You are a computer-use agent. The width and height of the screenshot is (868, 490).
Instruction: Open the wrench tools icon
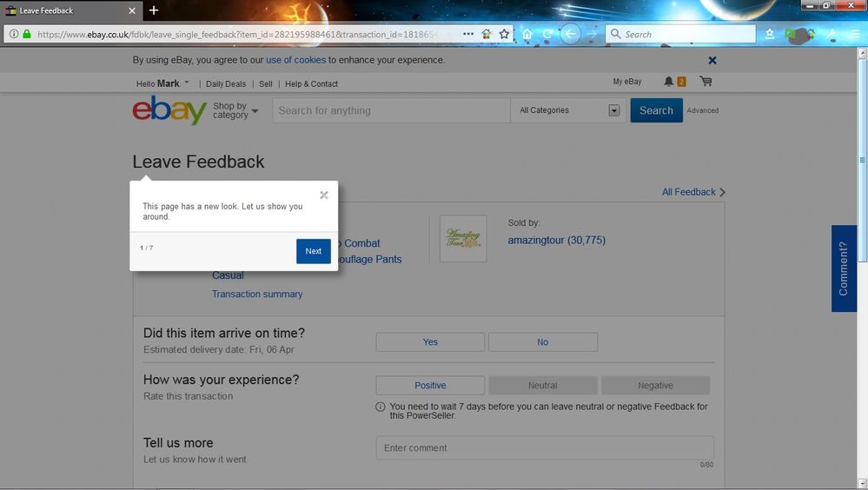pos(832,35)
